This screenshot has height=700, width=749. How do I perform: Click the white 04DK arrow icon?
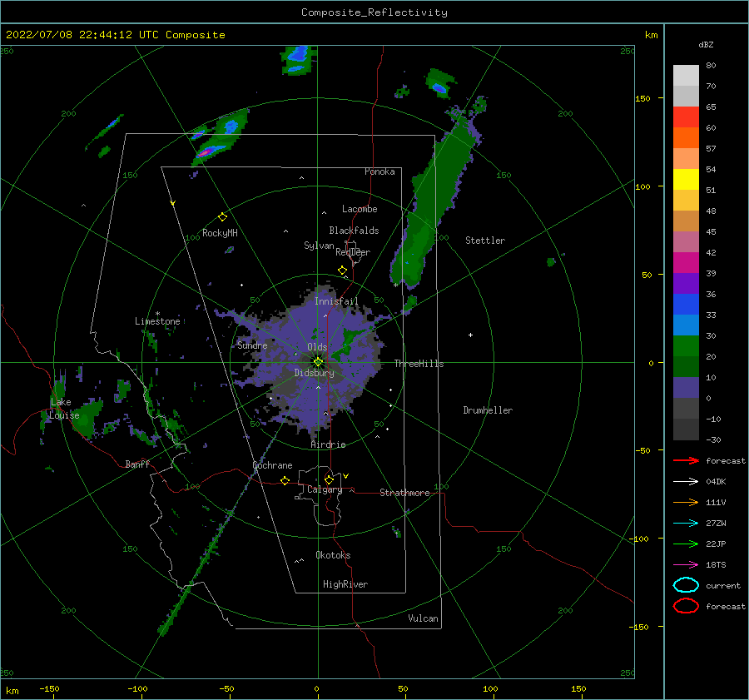tap(686, 481)
